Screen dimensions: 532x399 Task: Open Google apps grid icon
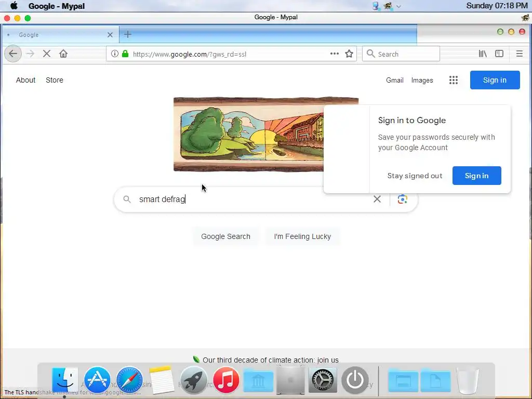coord(454,80)
